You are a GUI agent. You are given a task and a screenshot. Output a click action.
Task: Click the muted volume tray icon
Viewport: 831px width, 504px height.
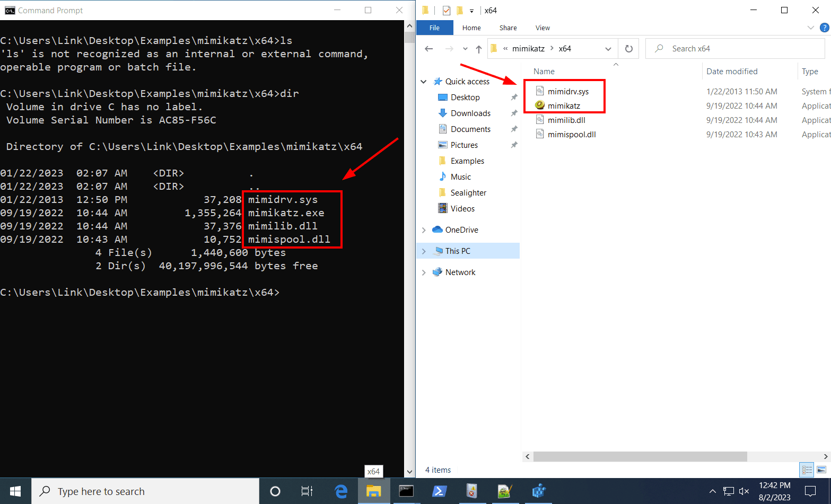tap(744, 491)
